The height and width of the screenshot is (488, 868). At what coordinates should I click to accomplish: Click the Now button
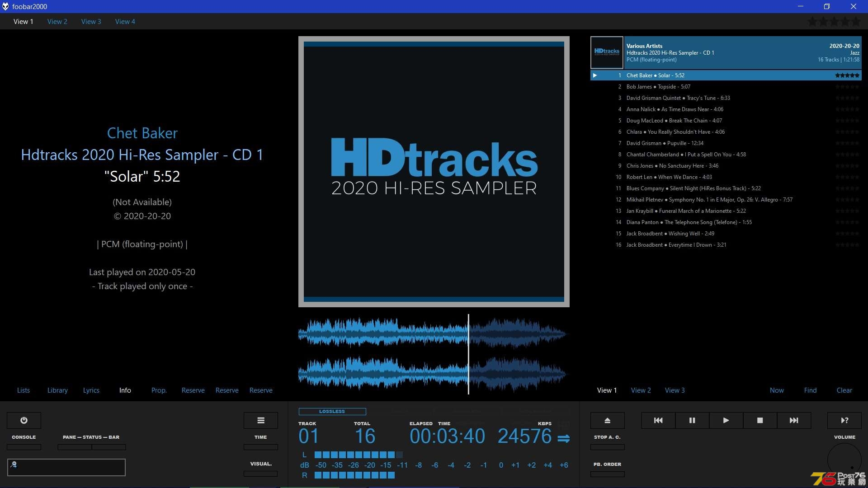[777, 390]
